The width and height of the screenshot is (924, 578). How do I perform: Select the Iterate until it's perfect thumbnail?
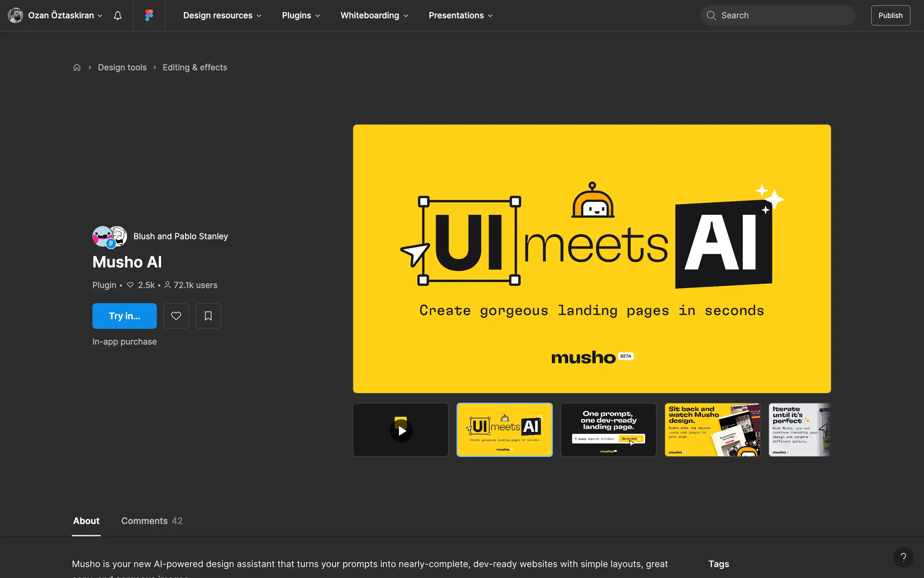click(x=800, y=430)
